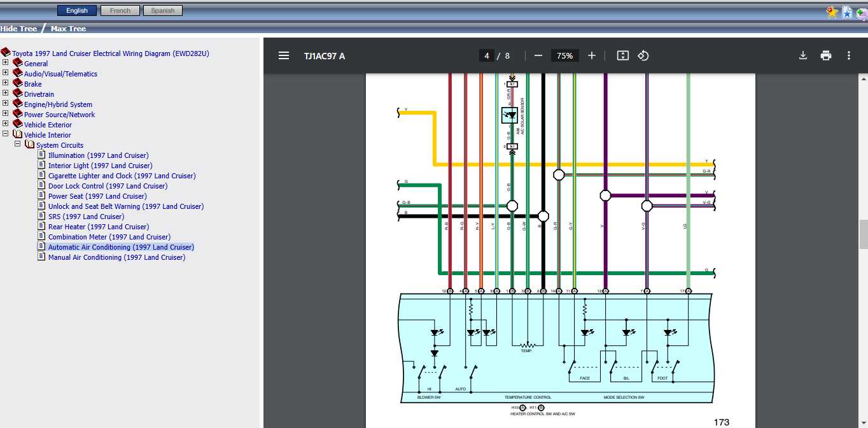Open the Drivetrain category link
The height and width of the screenshot is (428, 868).
pos(39,94)
